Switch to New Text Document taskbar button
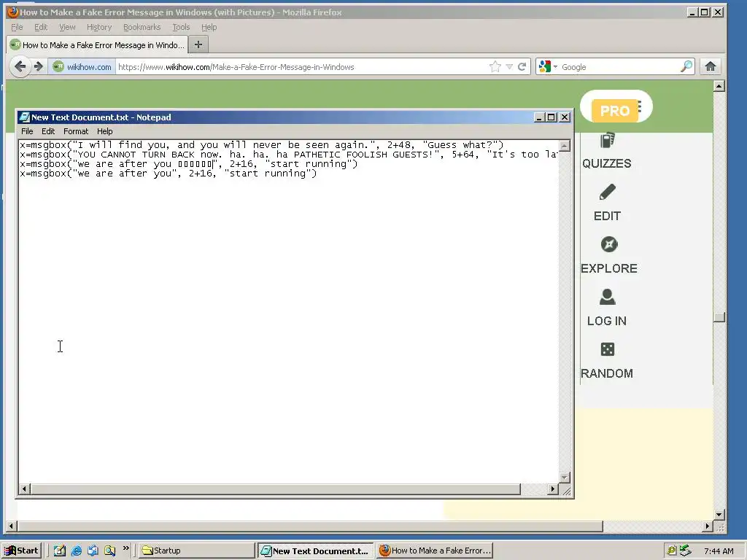Screen dimensions: 747x560 [315, 551]
